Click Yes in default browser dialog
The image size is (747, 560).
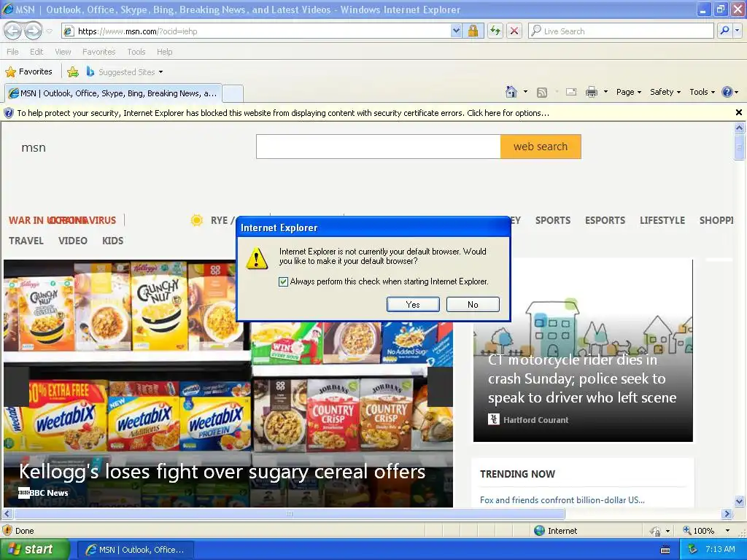click(x=413, y=304)
